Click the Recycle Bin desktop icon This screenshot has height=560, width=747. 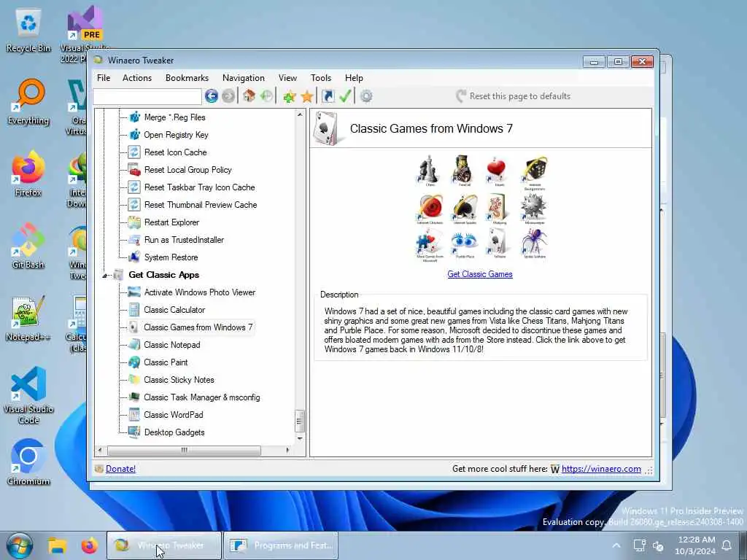click(x=28, y=31)
